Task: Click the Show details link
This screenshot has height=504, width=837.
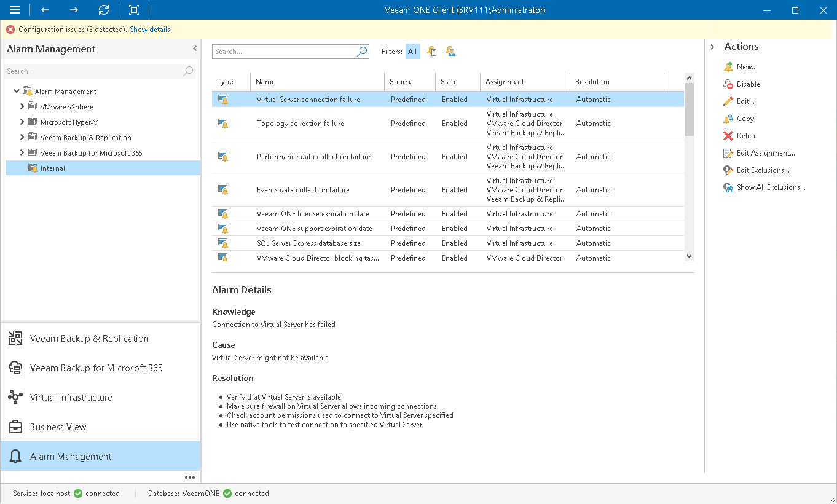Action: coord(150,30)
